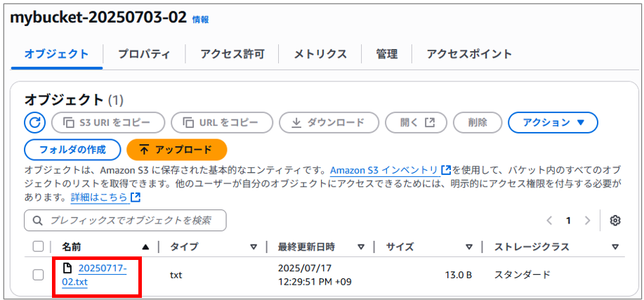
Task: Click the external link icon after 詳細はこちら
Action: coord(136,197)
